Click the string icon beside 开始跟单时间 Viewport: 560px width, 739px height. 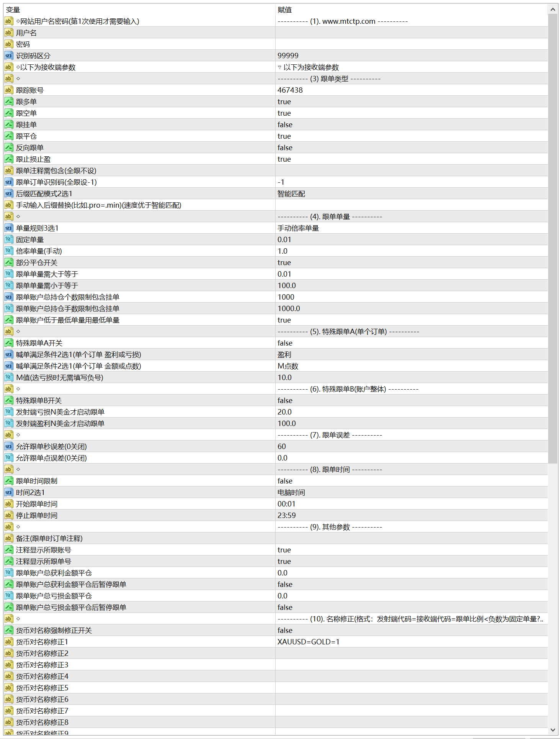click(8, 504)
